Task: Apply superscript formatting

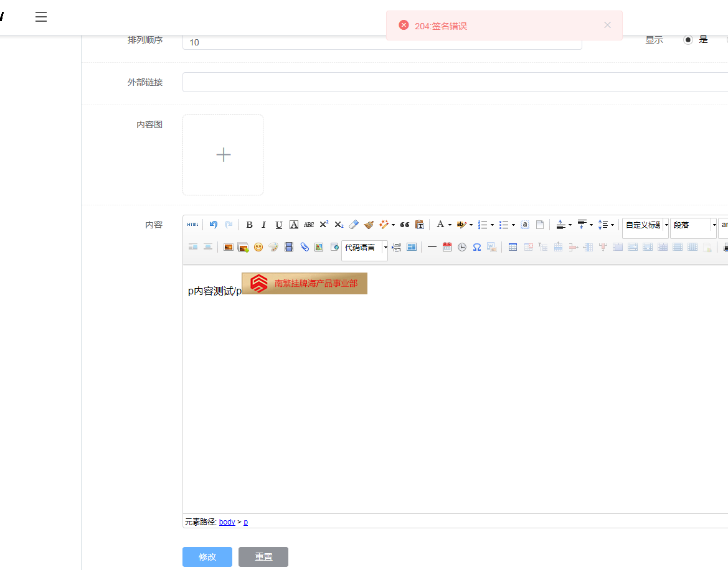Action: (324, 225)
